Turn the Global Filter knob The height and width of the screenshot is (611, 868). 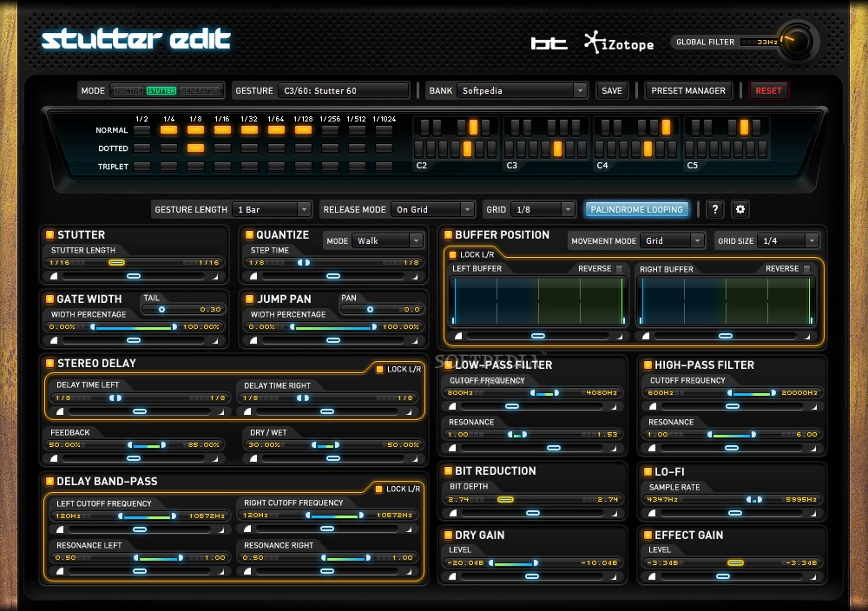pyautogui.click(x=796, y=42)
